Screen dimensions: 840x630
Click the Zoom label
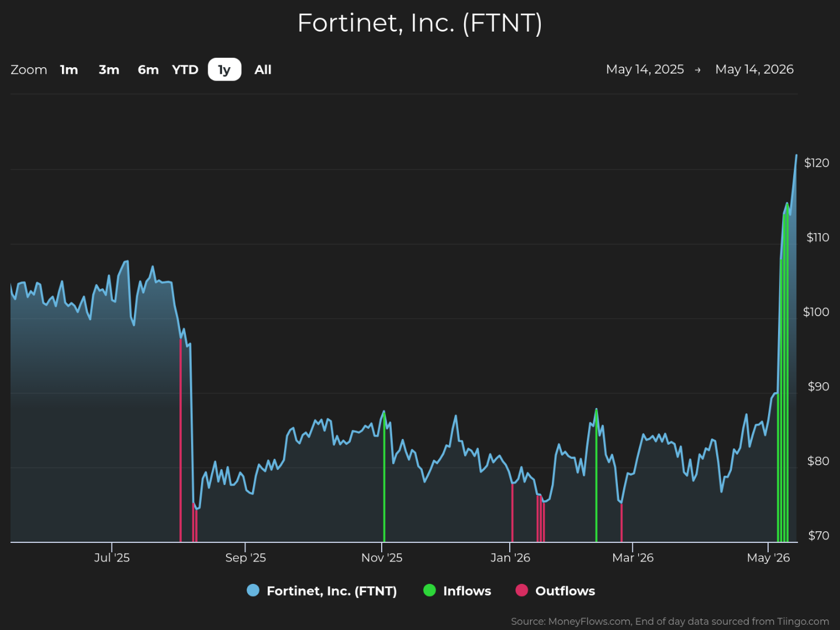pos(29,70)
